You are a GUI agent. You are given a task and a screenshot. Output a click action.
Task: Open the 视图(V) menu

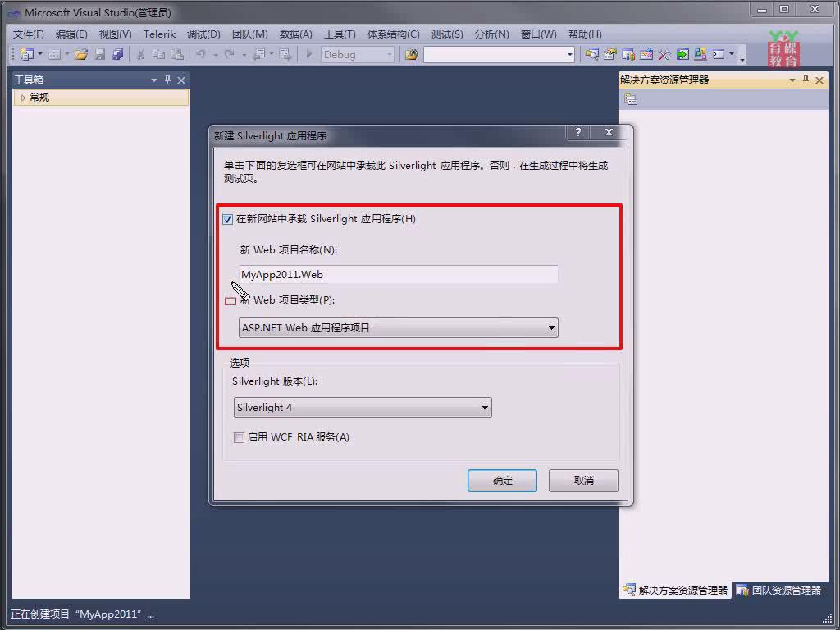tap(115, 34)
